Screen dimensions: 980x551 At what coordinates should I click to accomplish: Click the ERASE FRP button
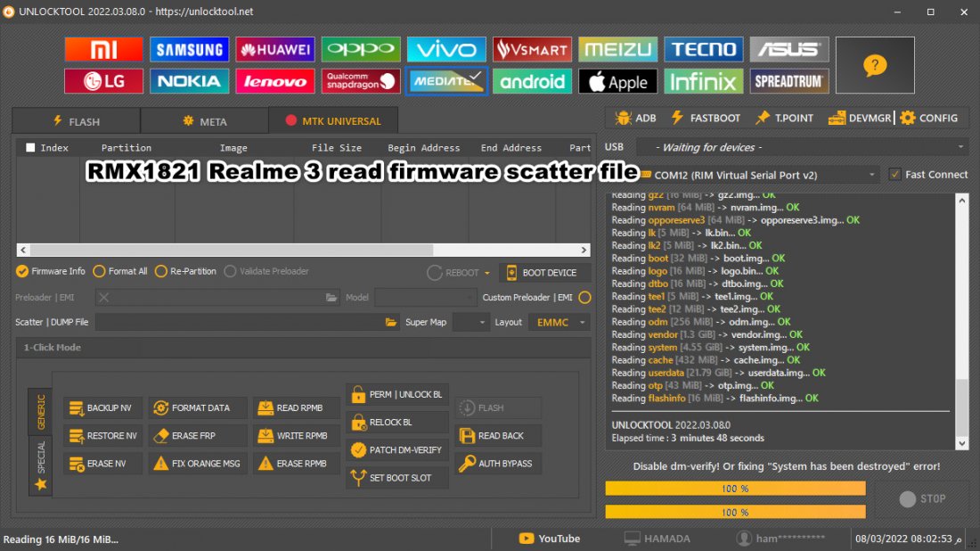[198, 436]
